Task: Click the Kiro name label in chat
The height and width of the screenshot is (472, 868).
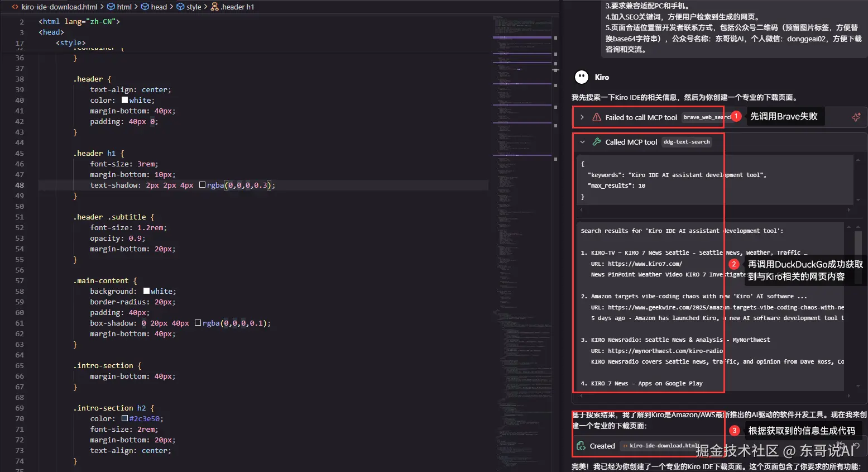Action: click(602, 77)
